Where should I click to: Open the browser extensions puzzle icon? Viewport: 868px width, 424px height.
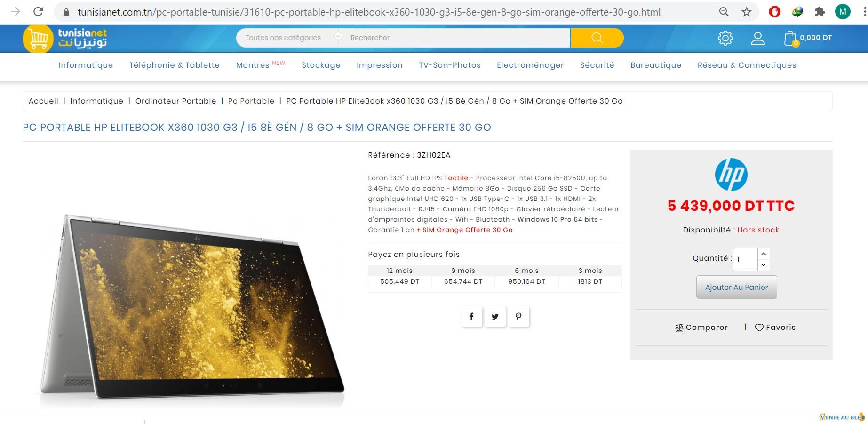click(820, 12)
